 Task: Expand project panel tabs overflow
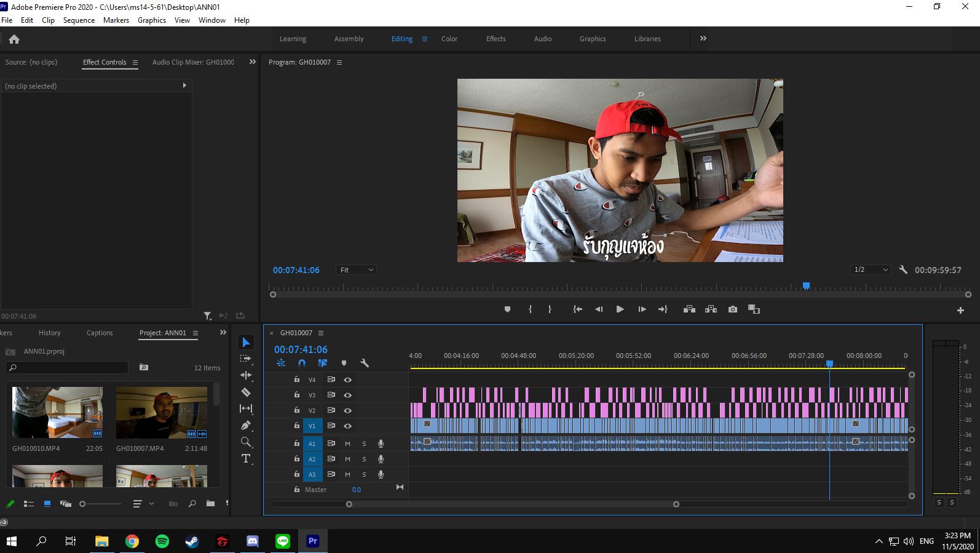click(x=223, y=332)
